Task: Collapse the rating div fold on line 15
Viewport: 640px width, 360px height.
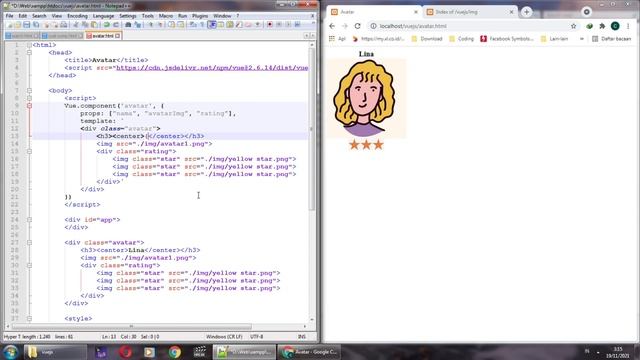Action: click(29, 151)
